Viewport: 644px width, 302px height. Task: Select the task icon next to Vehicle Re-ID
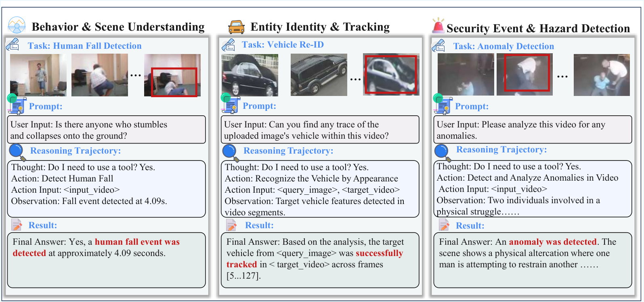pyautogui.click(x=229, y=45)
